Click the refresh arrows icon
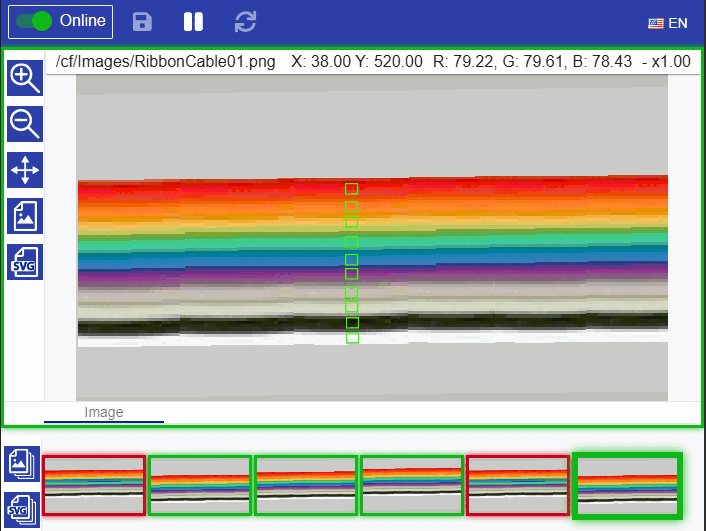 pos(245,22)
